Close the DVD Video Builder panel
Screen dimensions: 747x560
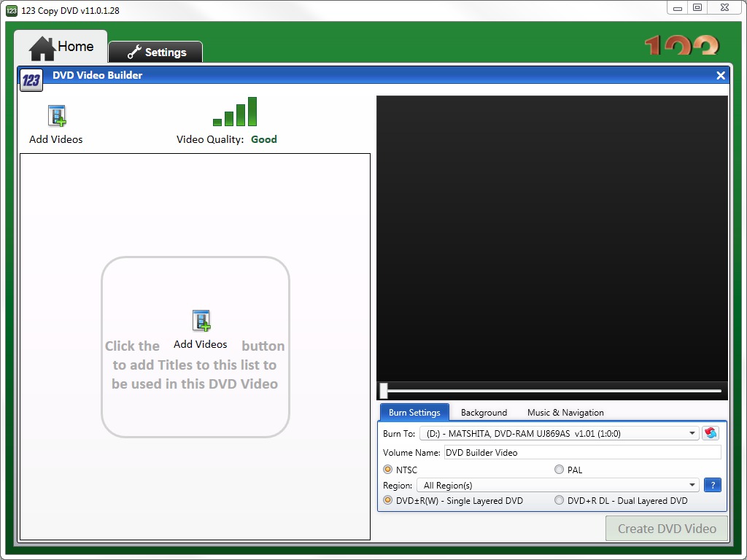[x=720, y=76]
